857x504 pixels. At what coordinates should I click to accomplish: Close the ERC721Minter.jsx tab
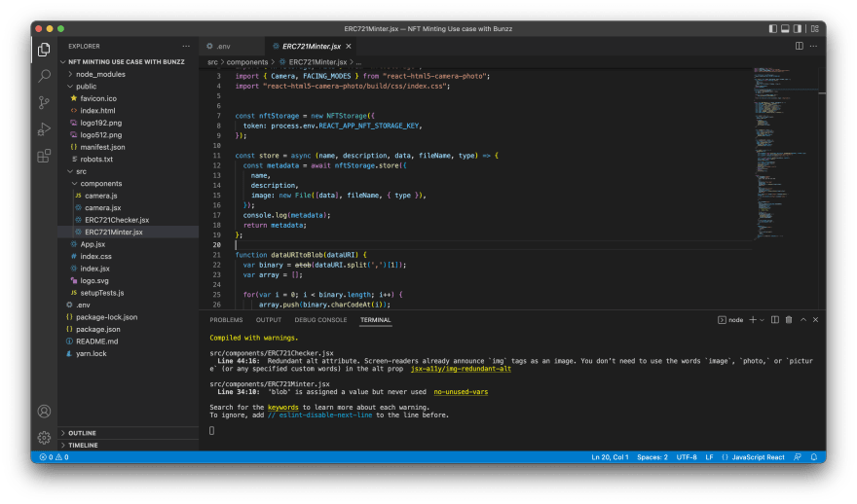[x=349, y=47]
